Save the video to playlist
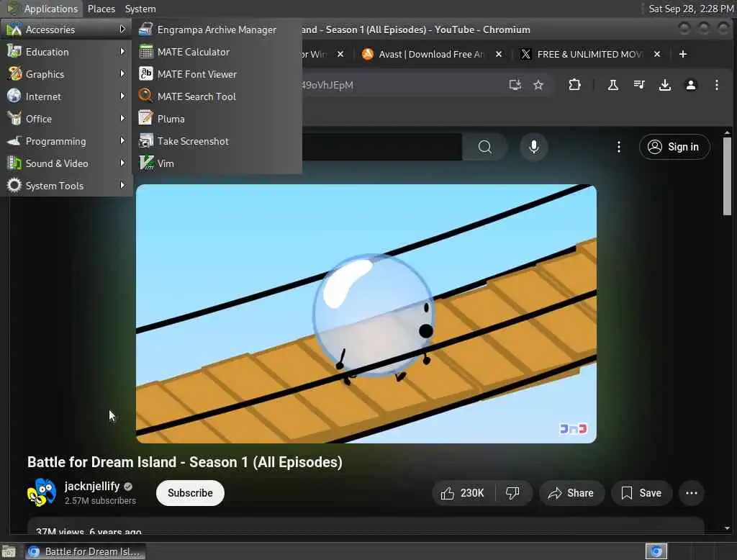Image resolution: width=737 pixels, height=560 pixels. click(641, 493)
